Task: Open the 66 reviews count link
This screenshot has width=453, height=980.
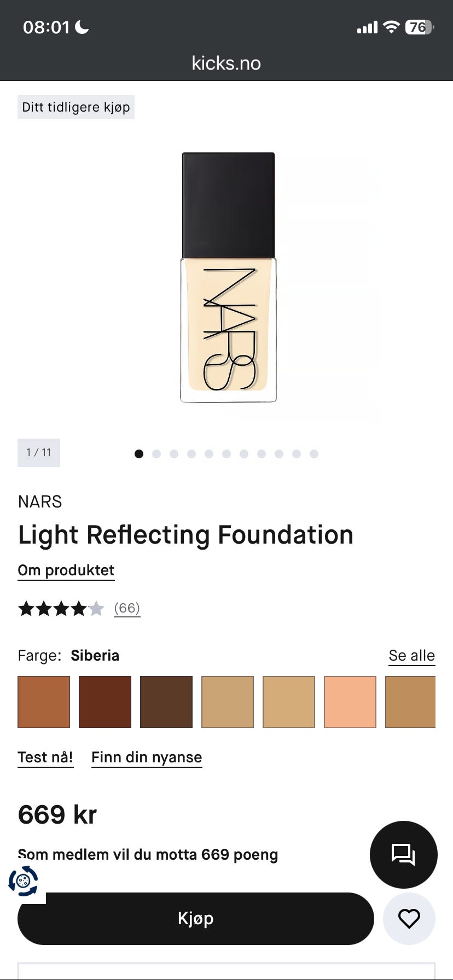Action: [x=127, y=608]
